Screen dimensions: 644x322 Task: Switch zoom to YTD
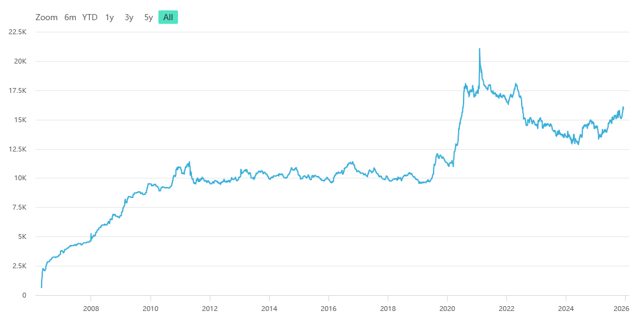pyautogui.click(x=90, y=17)
